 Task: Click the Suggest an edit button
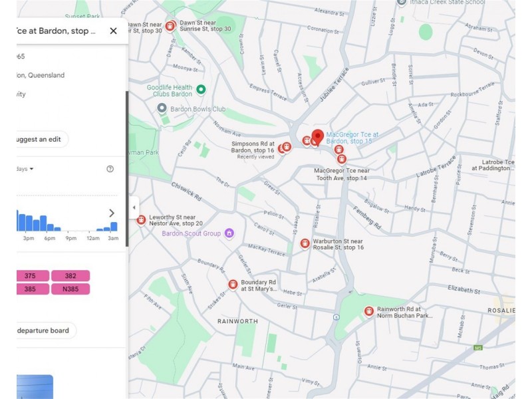[x=40, y=139]
